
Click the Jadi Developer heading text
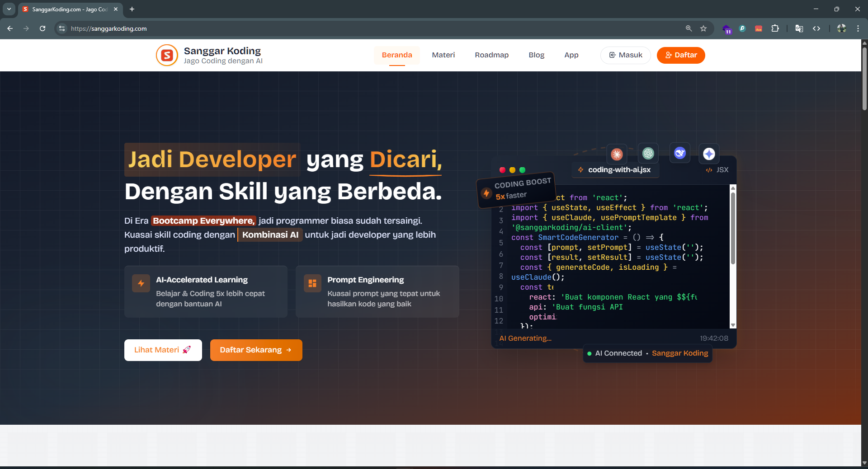212,159
